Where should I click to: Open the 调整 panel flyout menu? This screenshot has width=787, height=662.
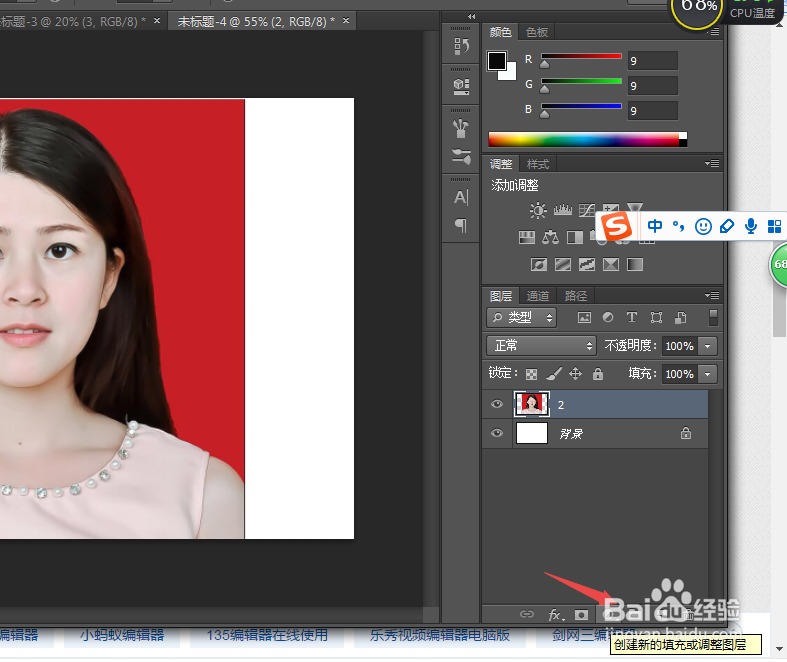pos(712,164)
